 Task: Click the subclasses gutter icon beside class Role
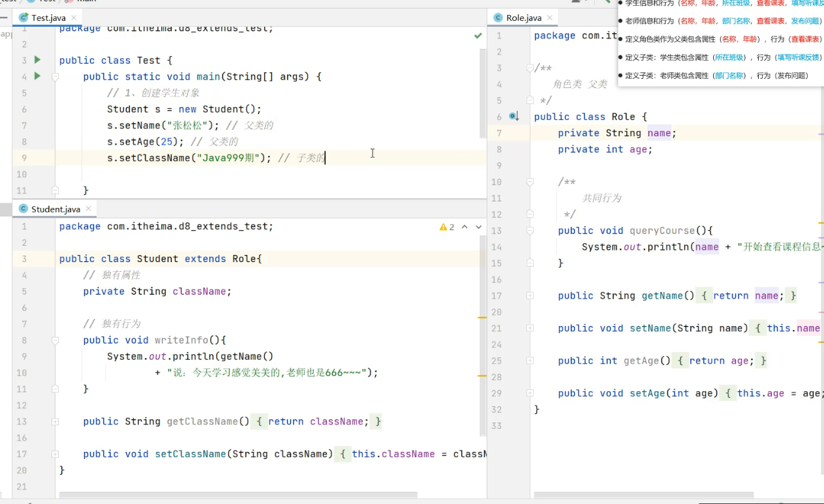coord(513,117)
